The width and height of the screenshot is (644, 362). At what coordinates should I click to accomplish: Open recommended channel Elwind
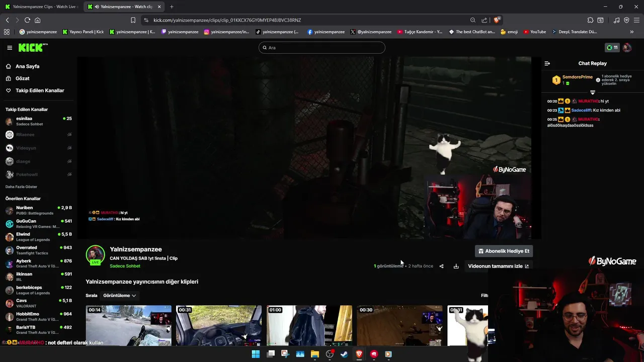pos(38,237)
